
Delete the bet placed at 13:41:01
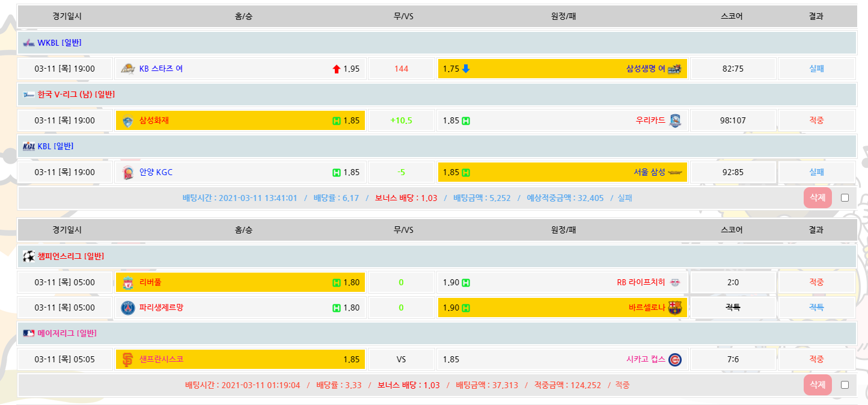(x=817, y=198)
